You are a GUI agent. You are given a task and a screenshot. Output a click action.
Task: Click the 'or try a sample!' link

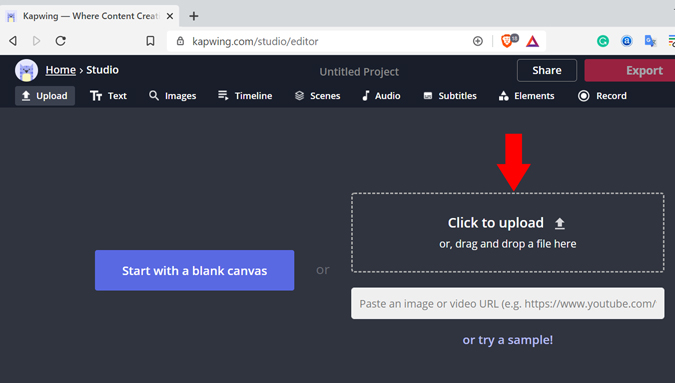click(x=508, y=340)
